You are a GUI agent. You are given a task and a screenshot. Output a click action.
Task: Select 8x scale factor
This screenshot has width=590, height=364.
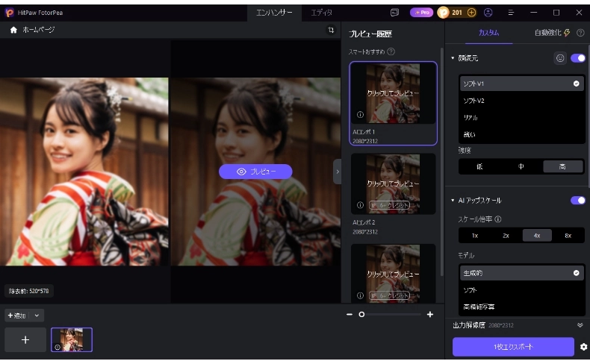pos(568,236)
